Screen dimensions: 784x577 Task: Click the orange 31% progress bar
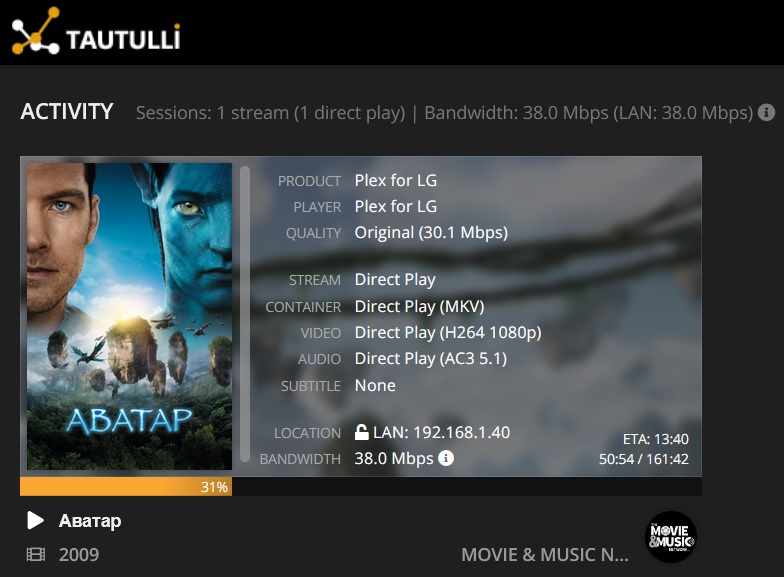[x=126, y=486]
